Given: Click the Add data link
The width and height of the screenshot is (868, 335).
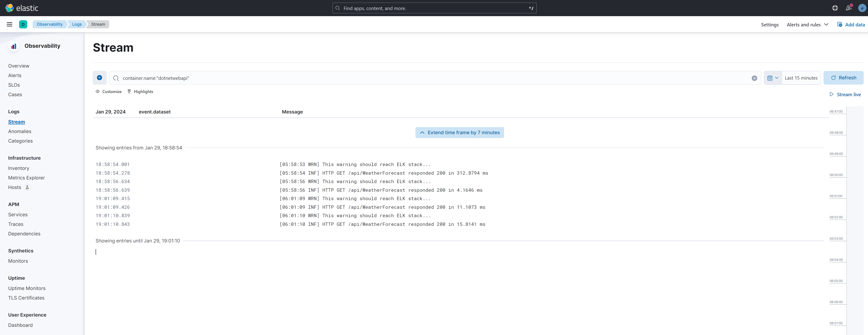Looking at the screenshot, I should pyautogui.click(x=851, y=25).
